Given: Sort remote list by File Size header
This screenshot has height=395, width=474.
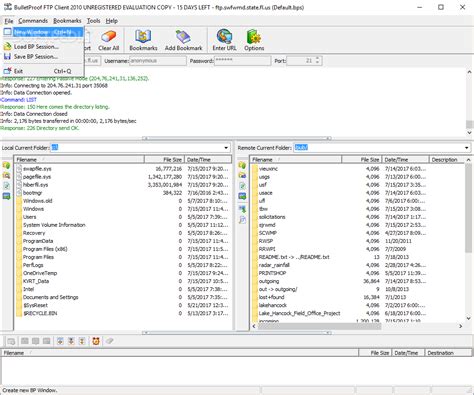Looking at the screenshot, I should [361, 160].
